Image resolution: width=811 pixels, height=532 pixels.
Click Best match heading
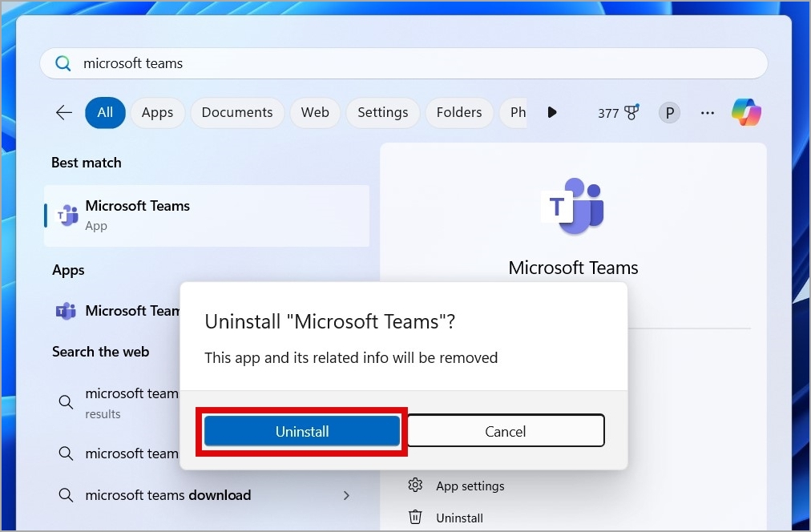[87, 163]
